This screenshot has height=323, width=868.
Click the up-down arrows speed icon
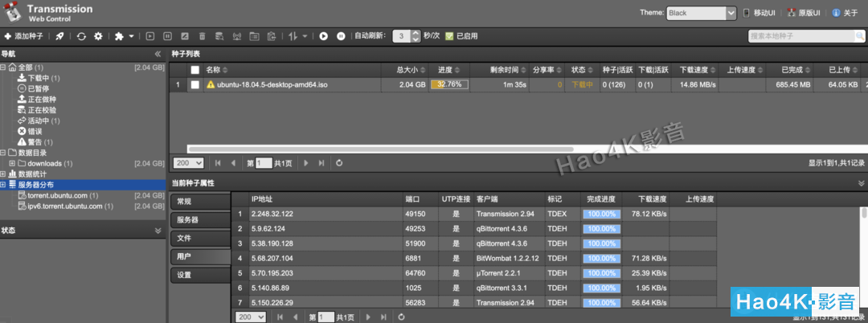pyautogui.click(x=293, y=36)
